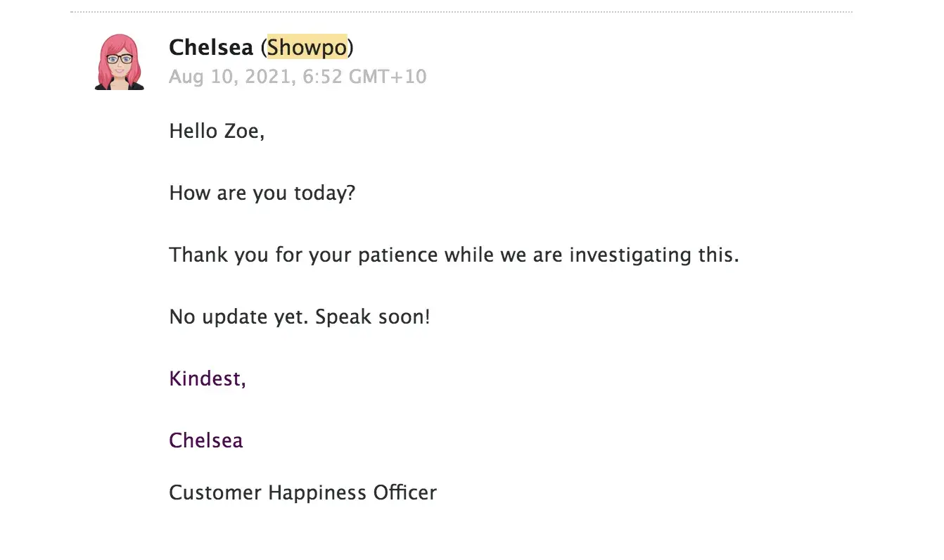Click the purple Chelsea signature name
This screenshot has width=944, height=560.
tap(206, 440)
